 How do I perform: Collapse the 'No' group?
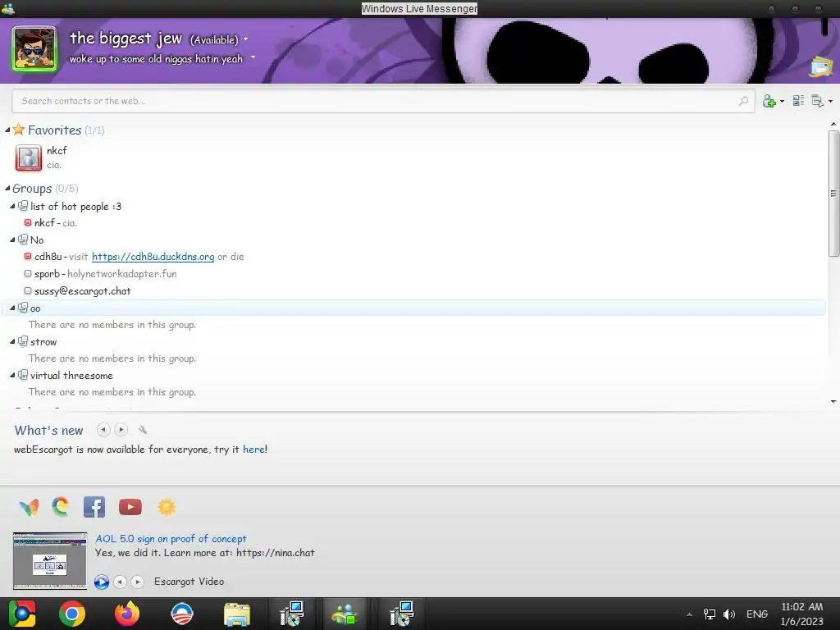pyautogui.click(x=12, y=240)
